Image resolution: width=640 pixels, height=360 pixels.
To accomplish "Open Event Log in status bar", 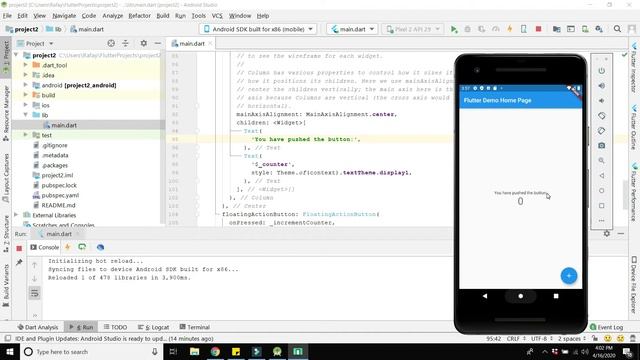I will (x=607, y=327).
